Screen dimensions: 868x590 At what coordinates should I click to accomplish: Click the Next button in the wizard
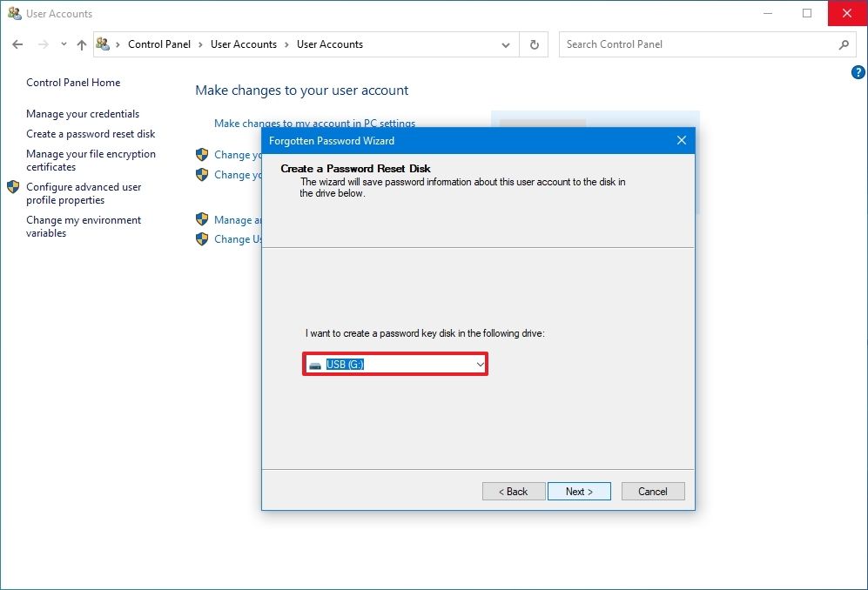pos(579,491)
